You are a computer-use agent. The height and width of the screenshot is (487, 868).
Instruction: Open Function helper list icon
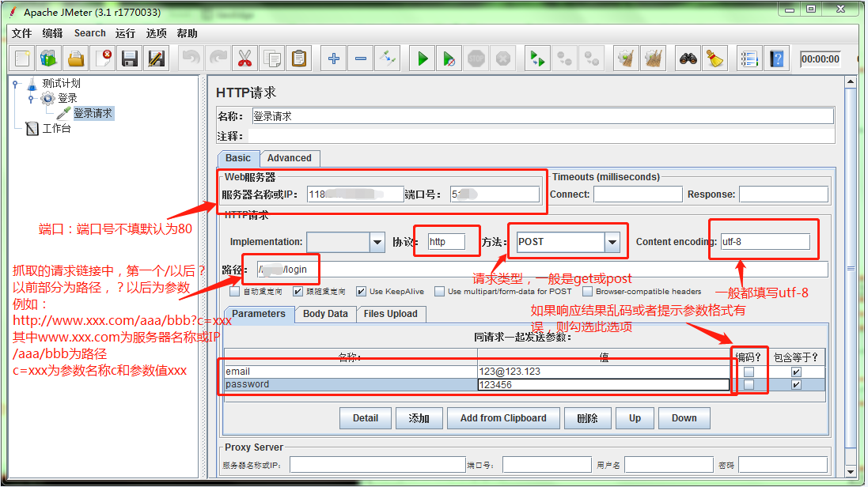tap(749, 59)
